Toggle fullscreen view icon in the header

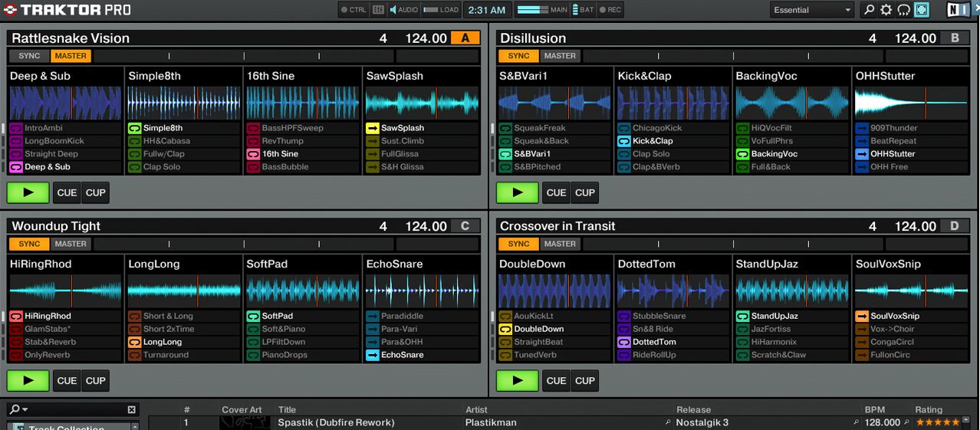[921, 10]
